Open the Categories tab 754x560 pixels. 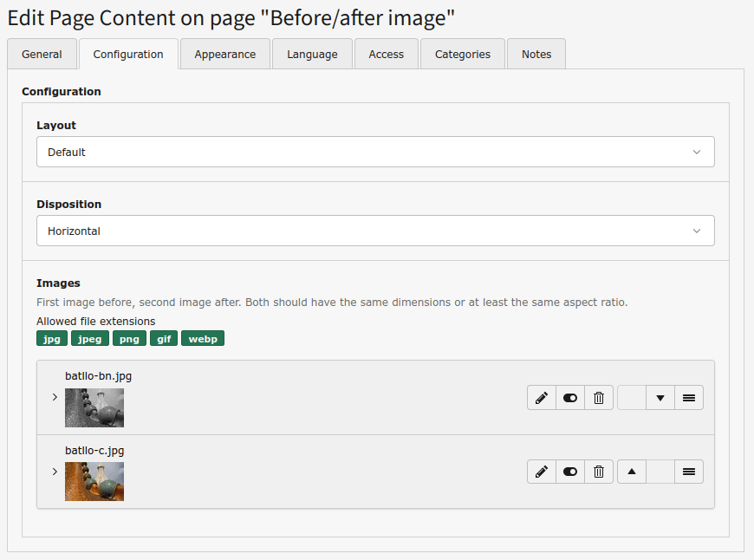(x=463, y=54)
